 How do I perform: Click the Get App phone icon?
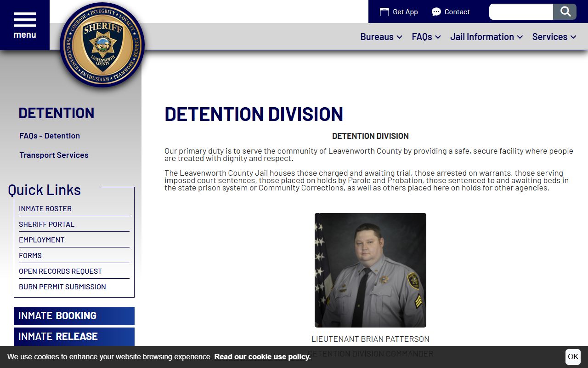click(x=384, y=12)
